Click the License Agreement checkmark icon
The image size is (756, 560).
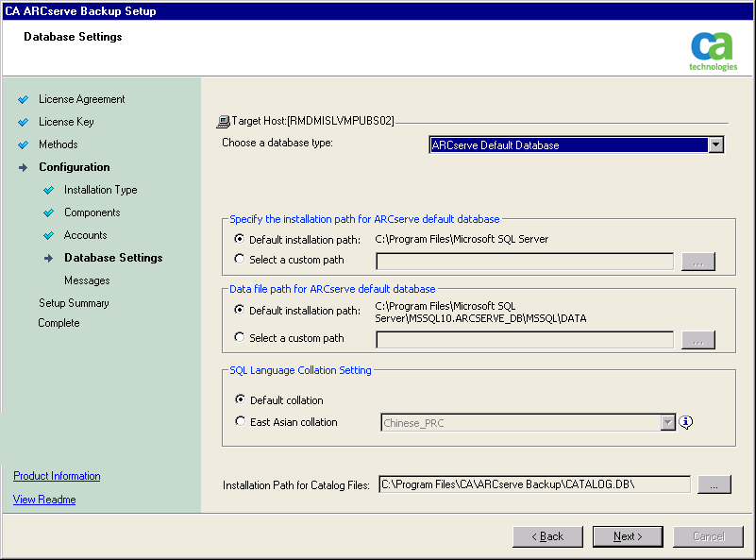pyautogui.click(x=24, y=99)
